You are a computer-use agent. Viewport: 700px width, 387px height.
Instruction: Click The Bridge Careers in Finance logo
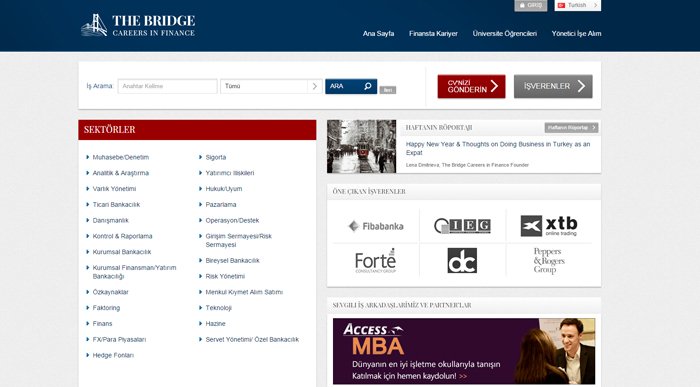(x=138, y=25)
